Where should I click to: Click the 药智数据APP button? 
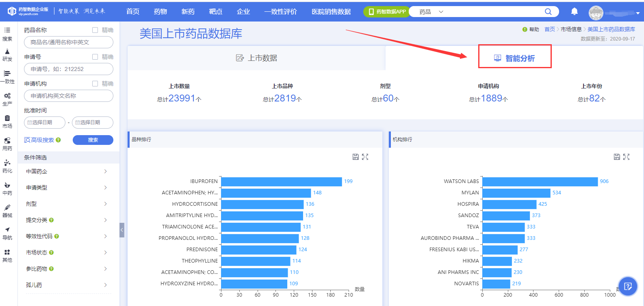[x=386, y=12]
